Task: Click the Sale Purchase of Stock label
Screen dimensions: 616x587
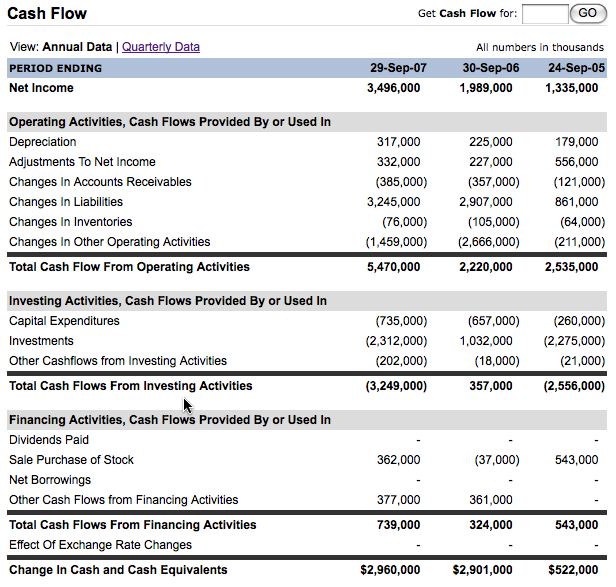Action: point(71,460)
